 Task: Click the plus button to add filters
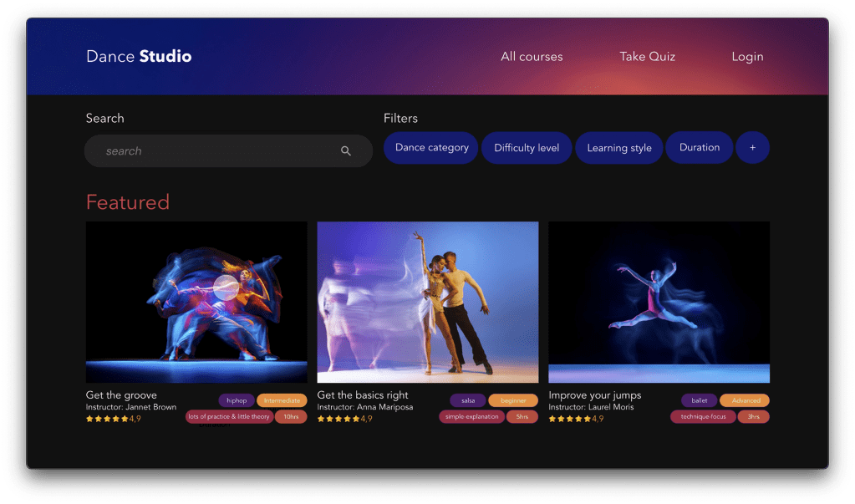[x=752, y=148]
